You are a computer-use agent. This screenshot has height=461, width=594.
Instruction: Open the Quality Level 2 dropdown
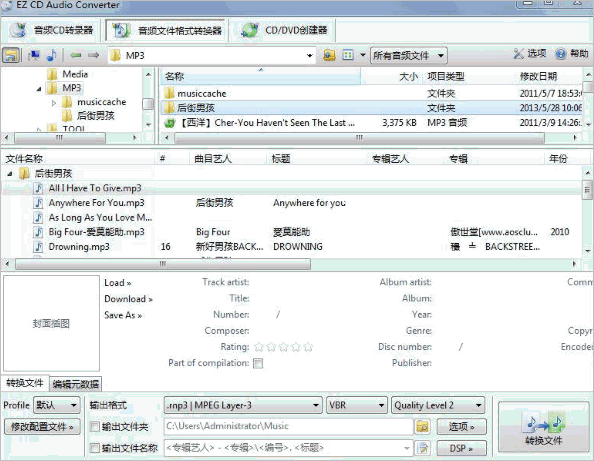click(x=438, y=405)
